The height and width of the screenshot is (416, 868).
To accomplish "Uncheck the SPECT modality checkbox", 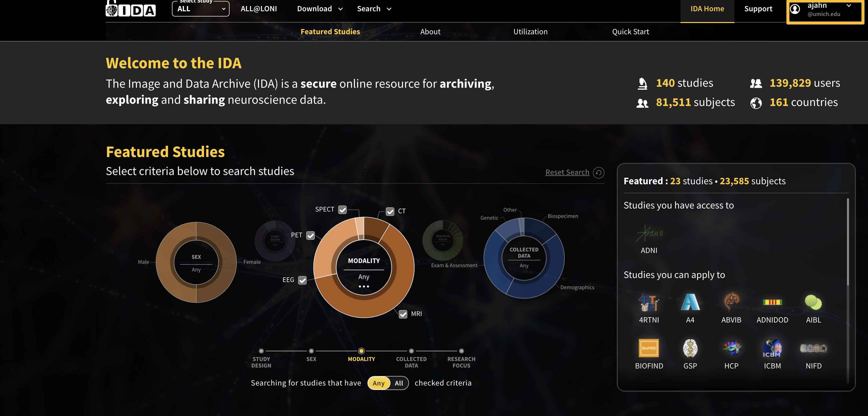I will click(x=342, y=210).
